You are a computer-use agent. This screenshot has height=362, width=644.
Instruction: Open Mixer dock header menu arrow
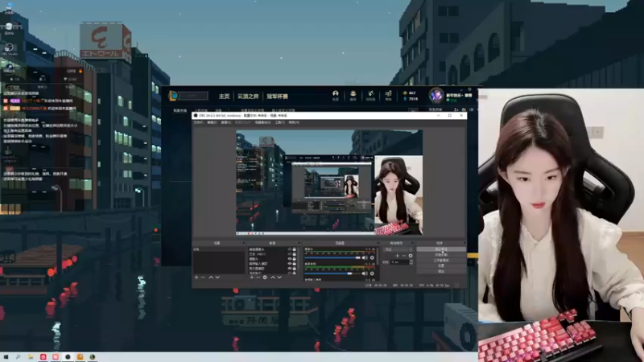pos(378,243)
